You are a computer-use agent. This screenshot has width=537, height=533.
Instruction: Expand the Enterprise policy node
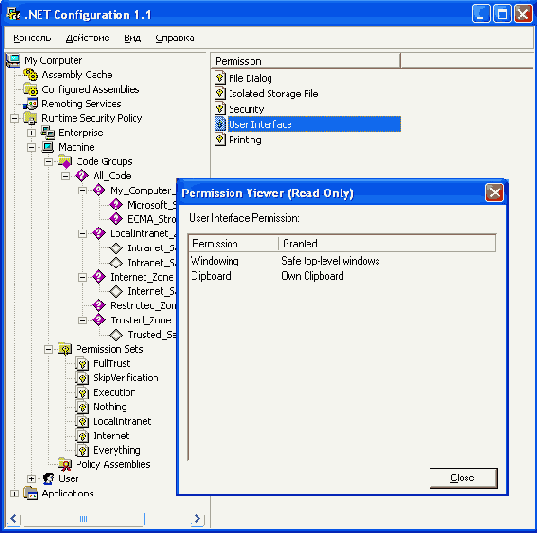click(32, 133)
